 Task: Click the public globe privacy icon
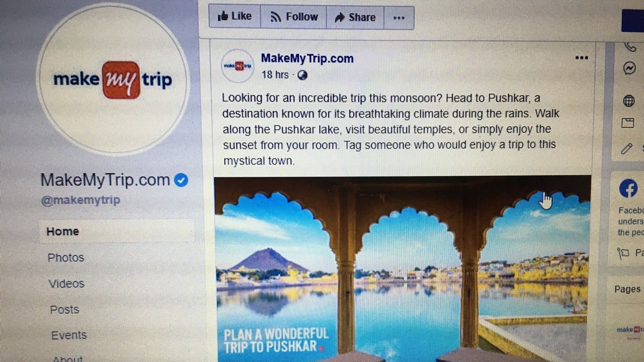point(302,75)
